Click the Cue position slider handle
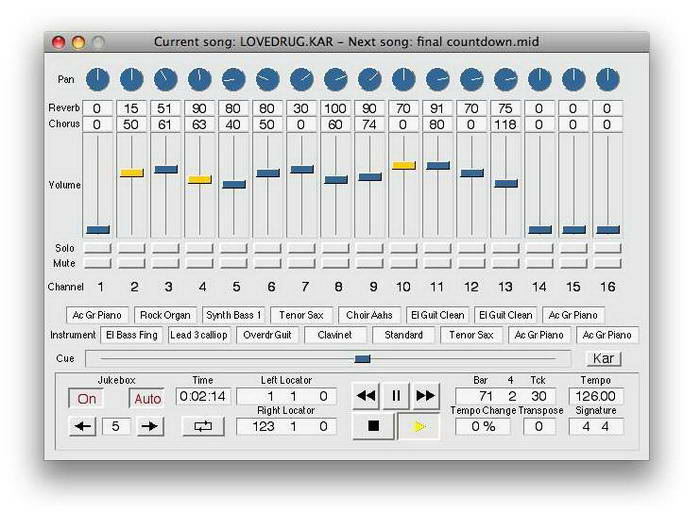 (x=362, y=358)
